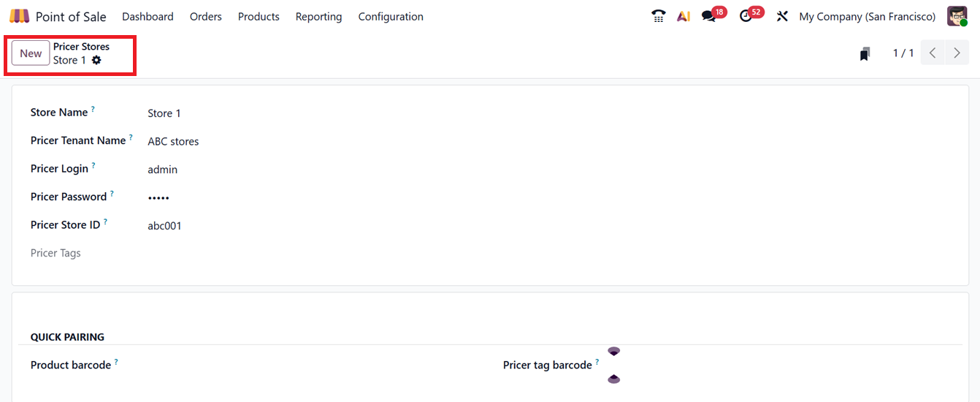Viewport: 980px width, 402px height.
Task: Open the VoIP phone icon
Action: tap(658, 16)
